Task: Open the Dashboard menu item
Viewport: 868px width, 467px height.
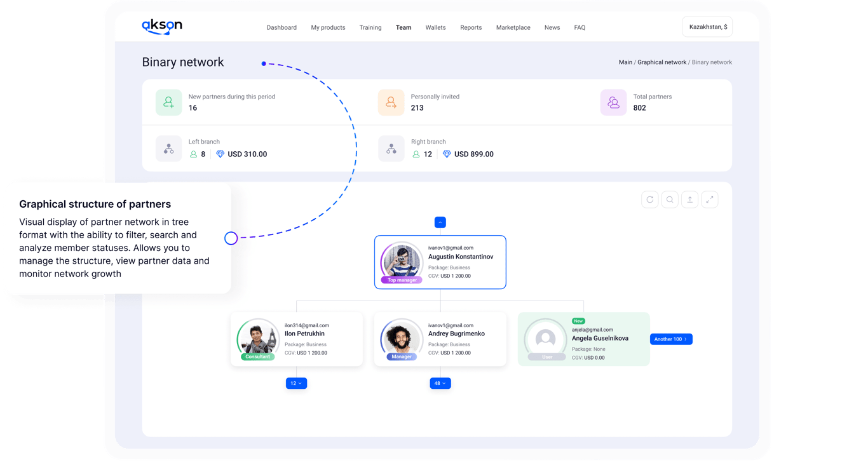Action: coord(281,27)
